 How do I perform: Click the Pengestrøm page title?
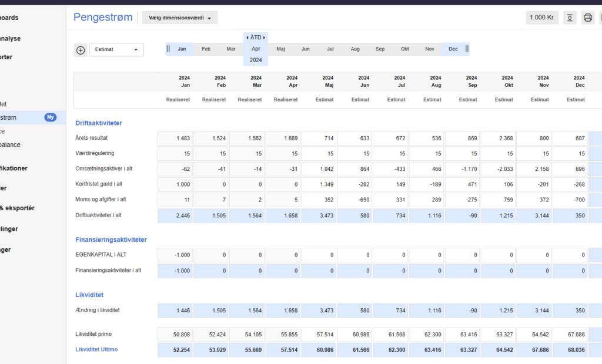click(x=103, y=17)
